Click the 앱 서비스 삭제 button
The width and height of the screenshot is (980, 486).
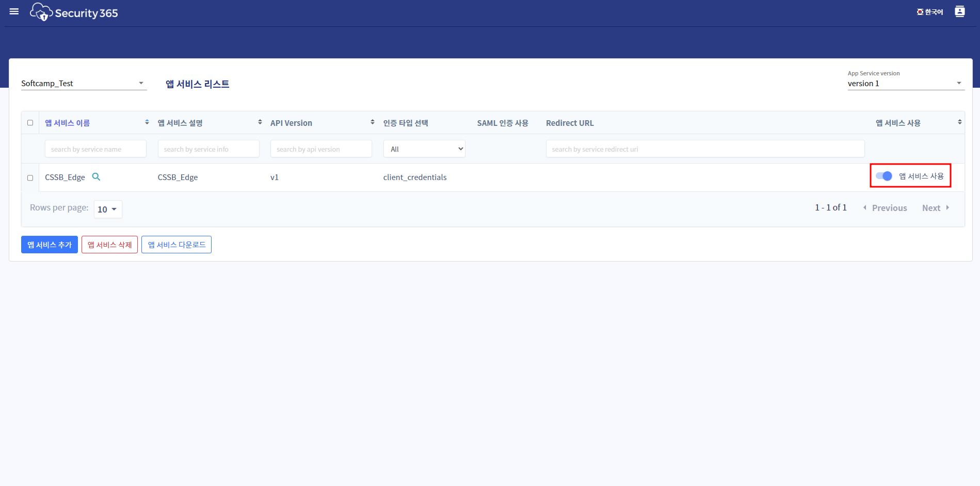109,245
